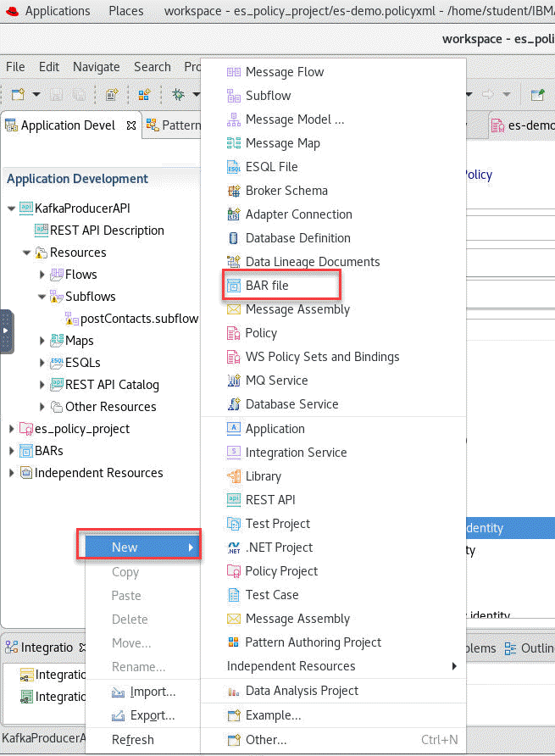Image resolution: width=555 pixels, height=756 pixels.
Task: Select postContacts.subflow in the tree
Action: (x=139, y=319)
